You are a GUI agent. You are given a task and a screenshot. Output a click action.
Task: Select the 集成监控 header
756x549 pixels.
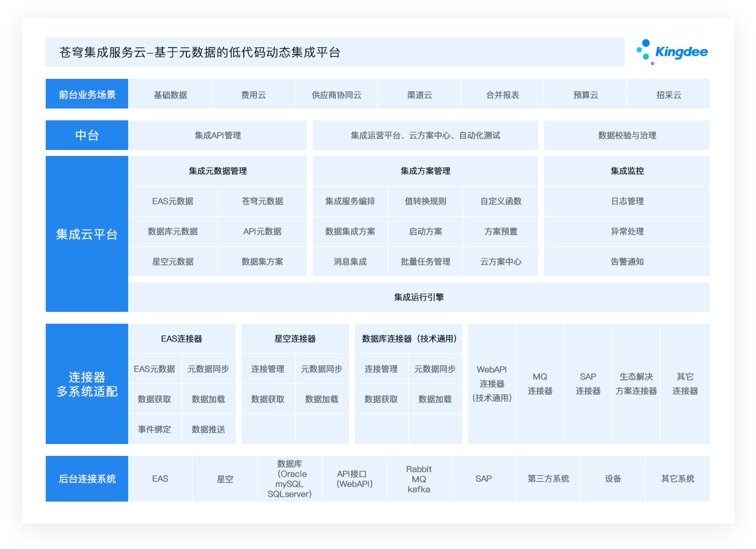pos(627,171)
